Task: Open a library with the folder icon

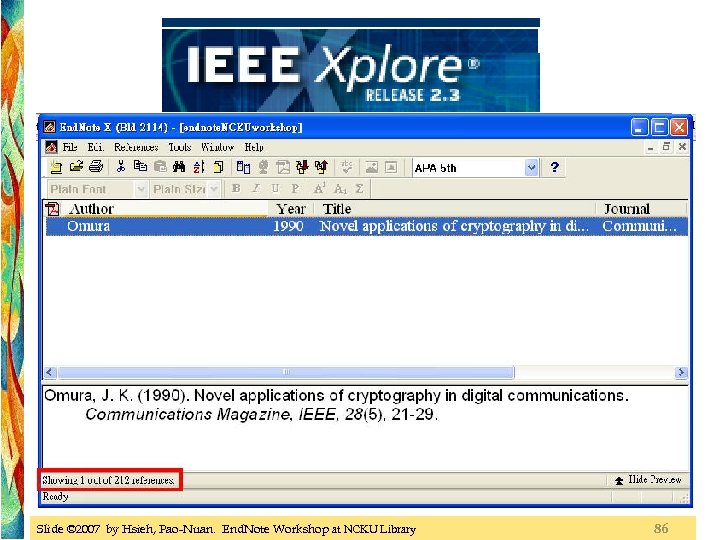Action: coord(76,167)
